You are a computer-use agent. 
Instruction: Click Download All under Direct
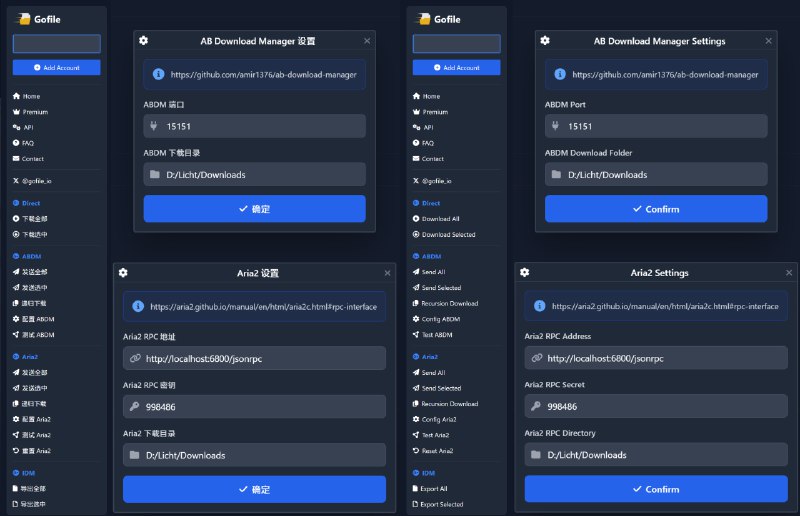(436, 218)
